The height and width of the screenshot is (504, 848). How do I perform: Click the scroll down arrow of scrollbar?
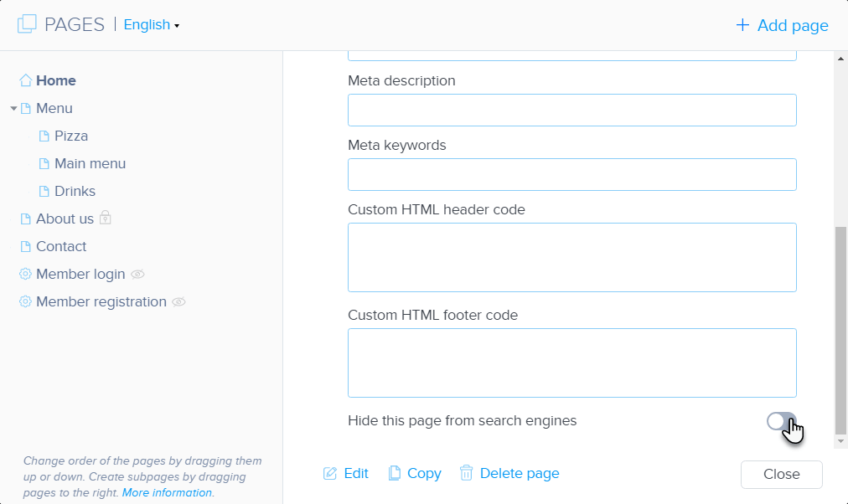[x=840, y=440]
